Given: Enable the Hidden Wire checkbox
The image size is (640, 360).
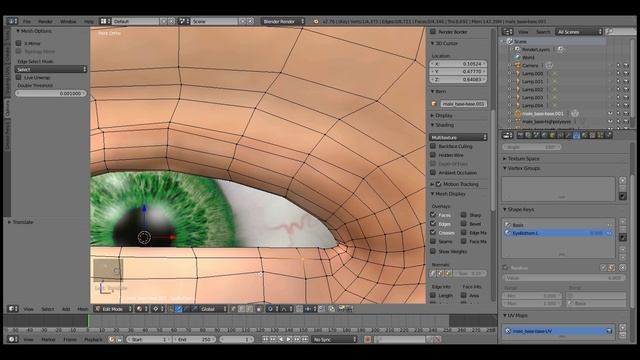Looking at the screenshot, I should [433, 155].
